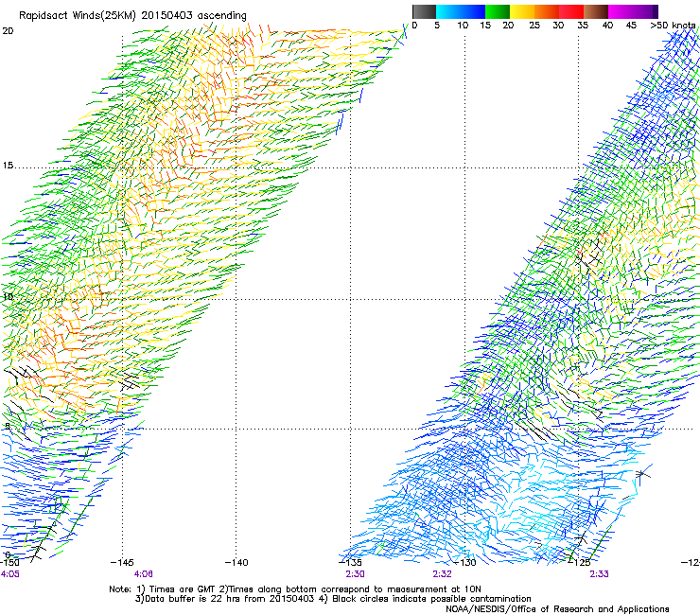Click the 'NOAA/NESDIS/Office of Research and Applications' credit
The height and width of the screenshot is (615, 700).
(x=557, y=609)
